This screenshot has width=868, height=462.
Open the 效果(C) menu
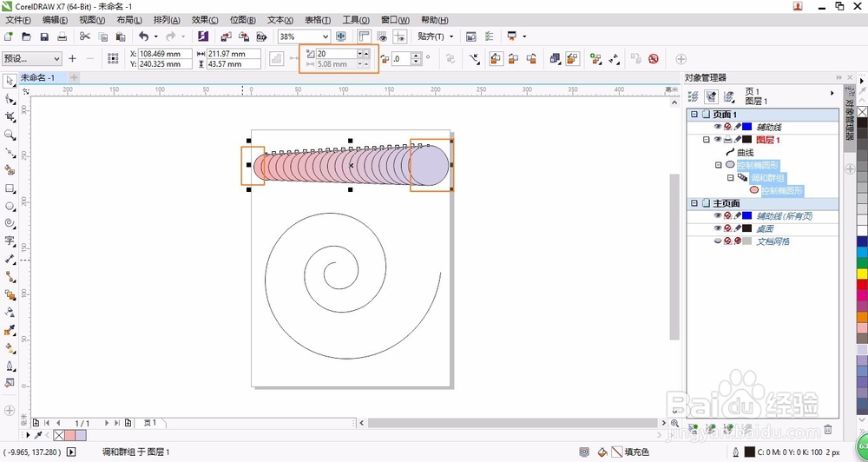coord(205,20)
